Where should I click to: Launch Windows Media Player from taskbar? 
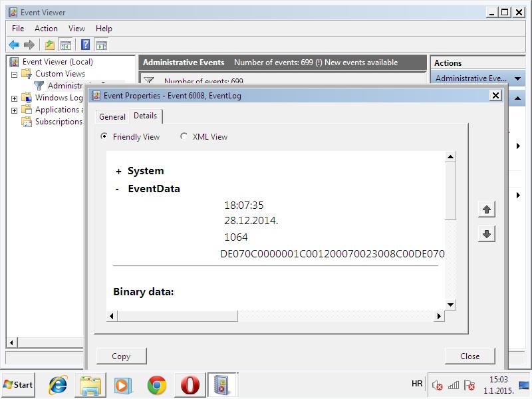point(122,385)
